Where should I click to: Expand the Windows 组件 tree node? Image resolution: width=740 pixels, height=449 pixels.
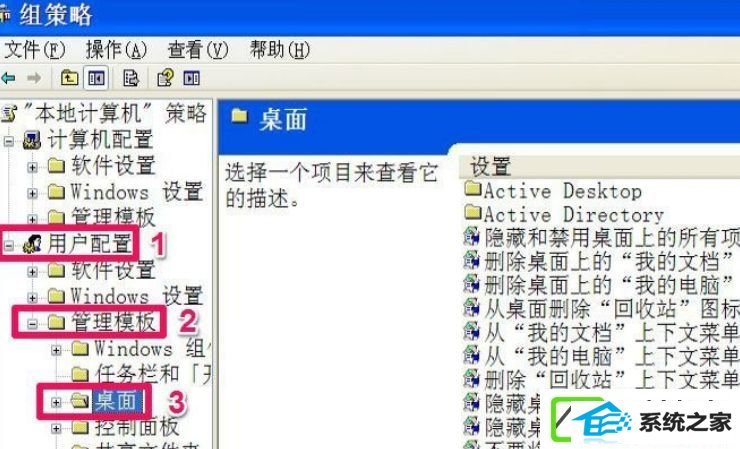(x=56, y=350)
